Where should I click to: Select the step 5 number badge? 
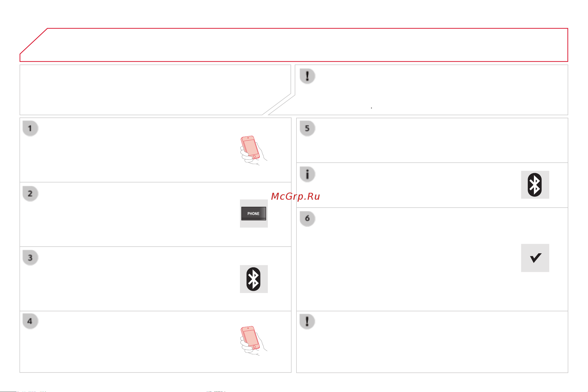tap(308, 129)
